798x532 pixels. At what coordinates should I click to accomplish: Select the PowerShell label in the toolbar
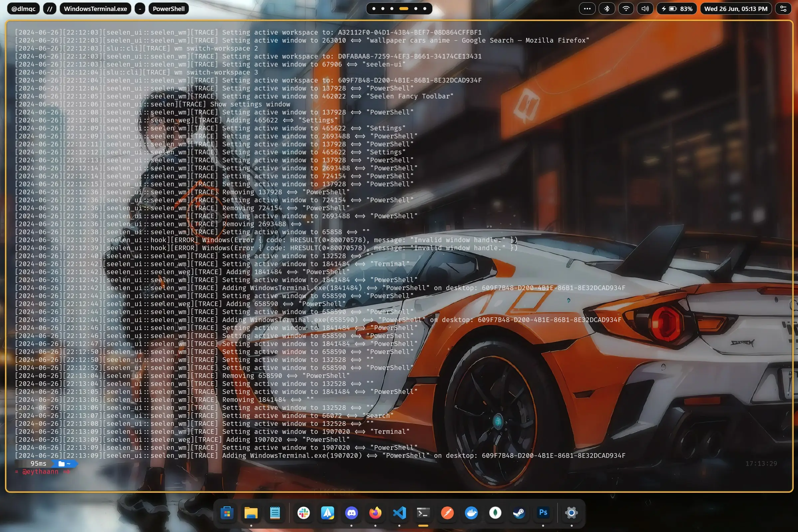(169, 8)
